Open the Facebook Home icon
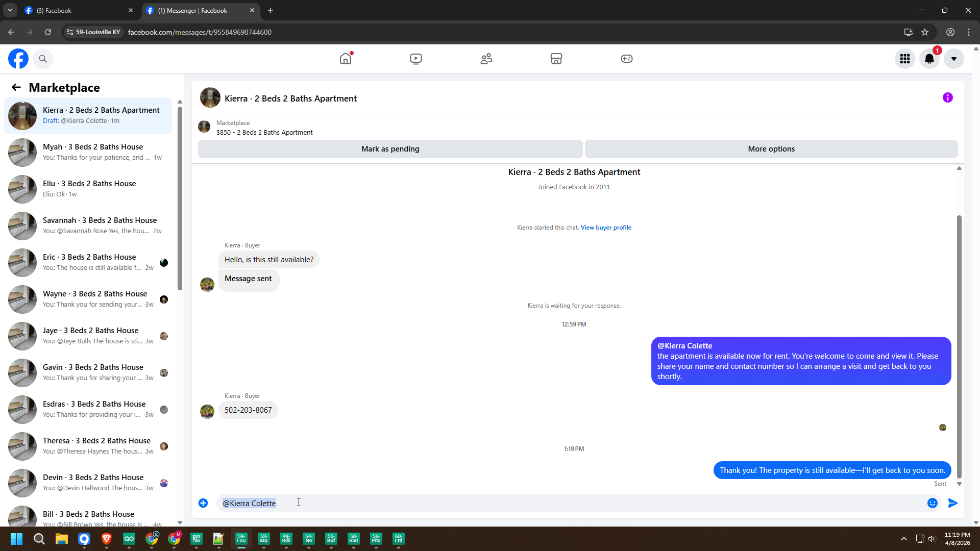The image size is (980, 551). tap(346, 59)
